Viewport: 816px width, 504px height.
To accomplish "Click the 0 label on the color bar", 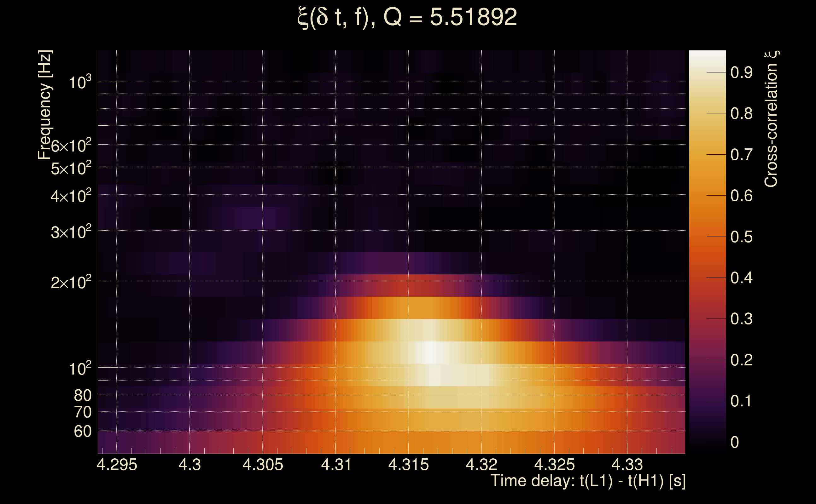I will coord(735,442).
